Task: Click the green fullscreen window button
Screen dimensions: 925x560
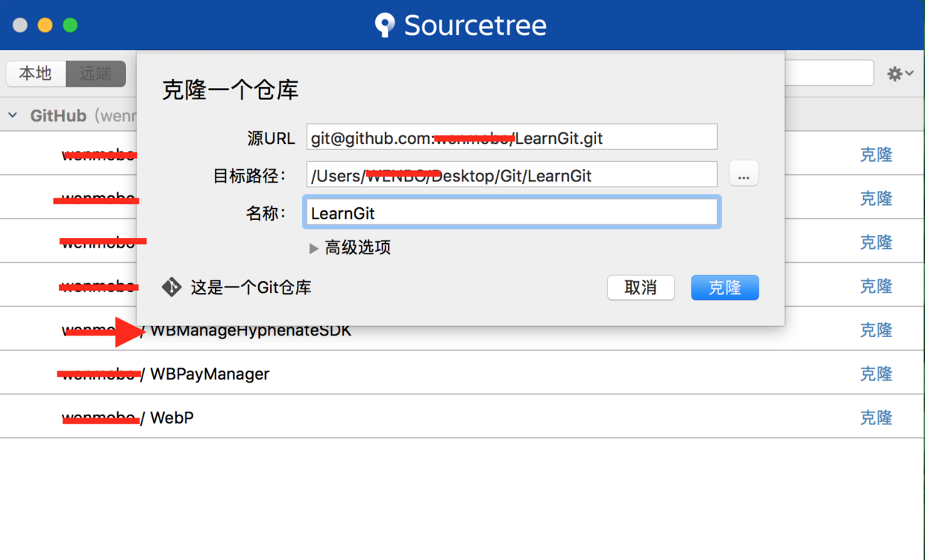Action: click(x=70, y=25)
